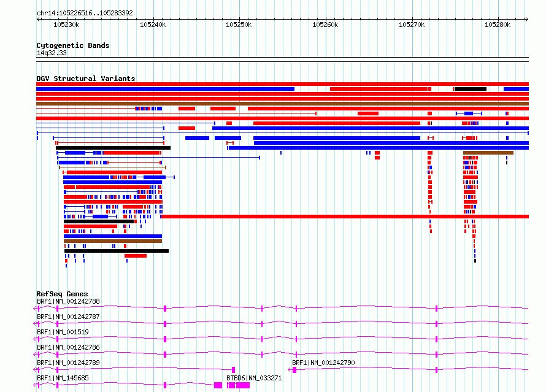The image size is (546, 392).
Task: Open the Cytogenetic Bands track title
Action: click(73, 45)
